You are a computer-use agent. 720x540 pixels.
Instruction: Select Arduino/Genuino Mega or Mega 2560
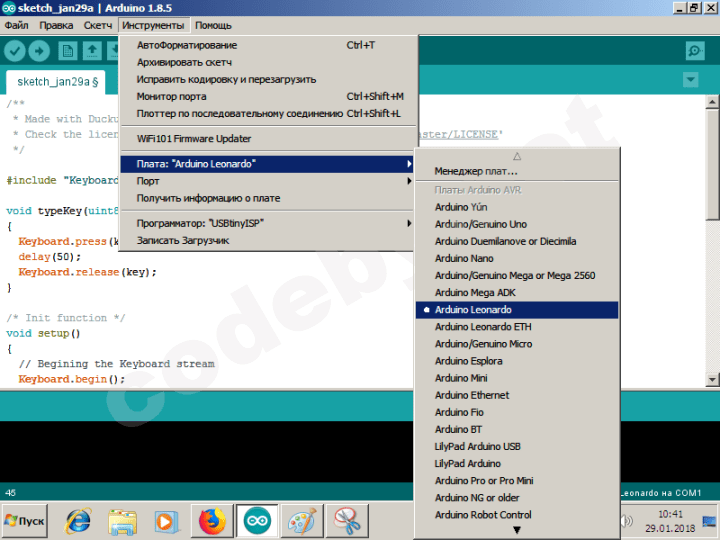point(517,276)
